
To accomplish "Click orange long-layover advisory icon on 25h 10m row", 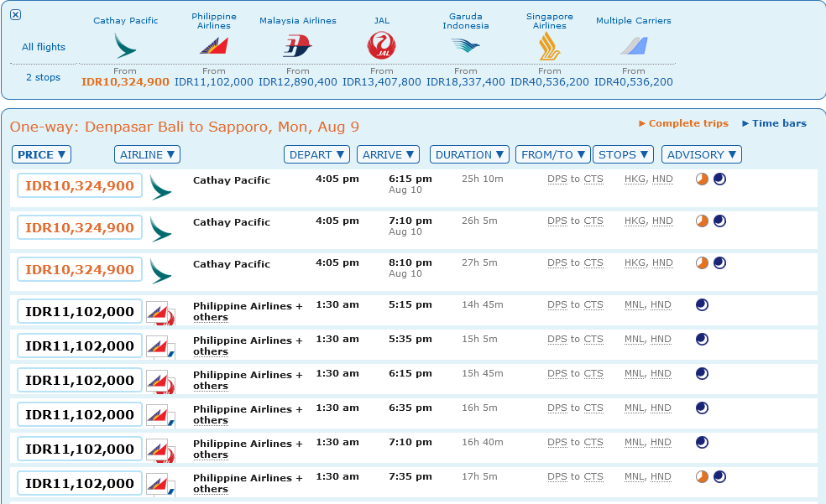I will coord(703,179).
